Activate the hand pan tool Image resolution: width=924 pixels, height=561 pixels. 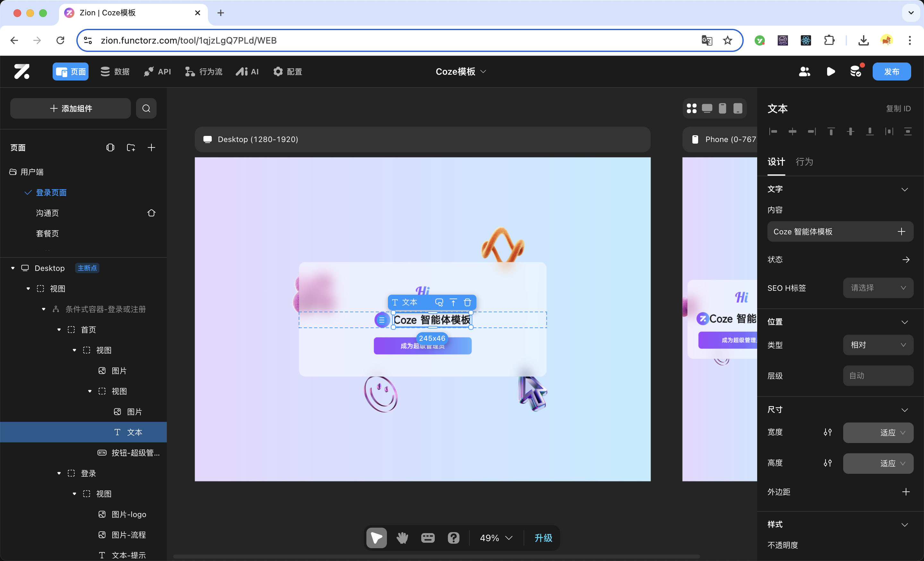402,538
